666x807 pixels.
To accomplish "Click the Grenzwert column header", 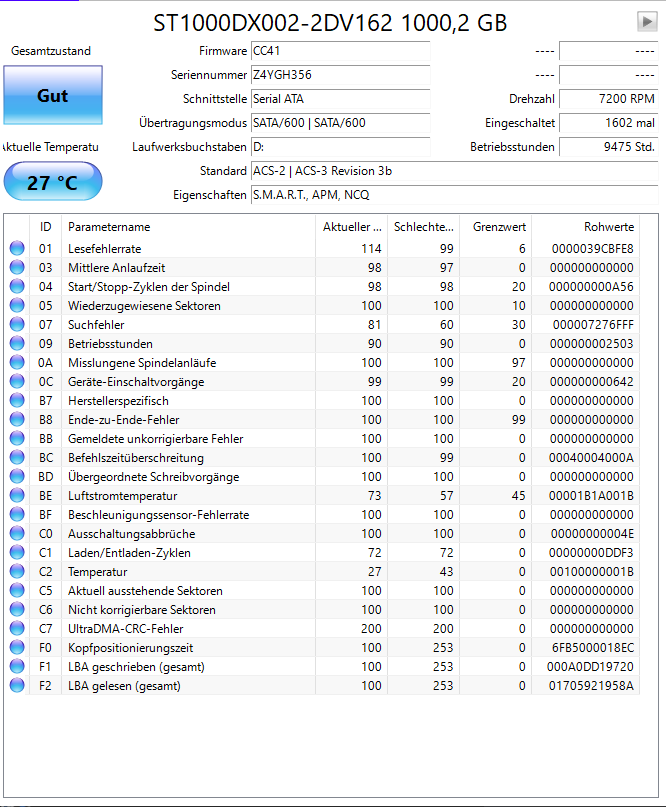I will click(496, 227).
